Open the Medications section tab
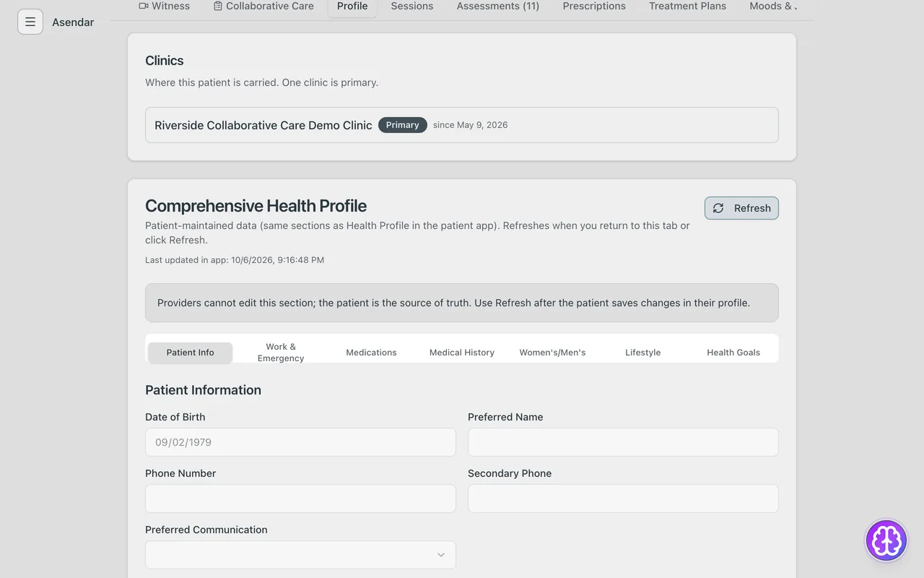 (371, 353)
